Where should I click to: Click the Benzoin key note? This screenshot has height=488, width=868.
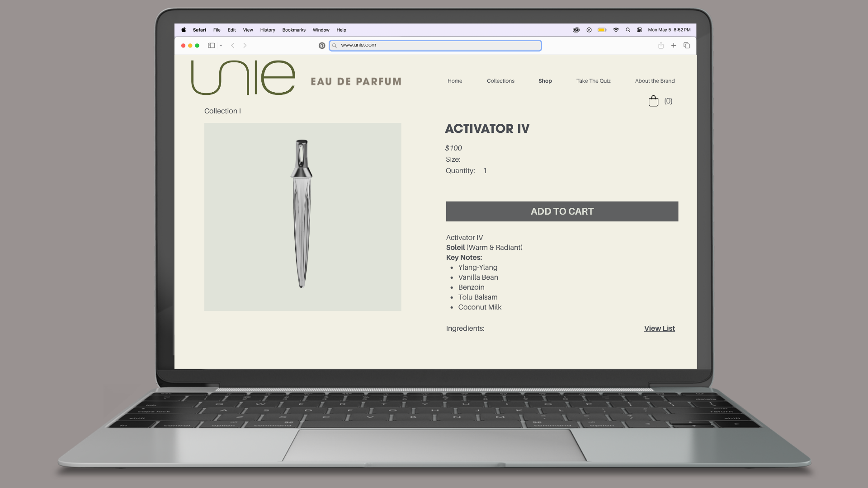471,287
